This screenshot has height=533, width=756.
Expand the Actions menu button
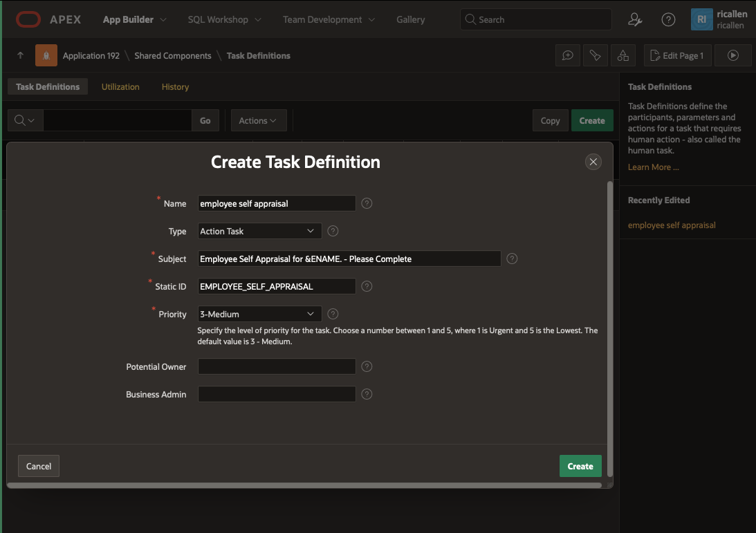click(258, 120)
